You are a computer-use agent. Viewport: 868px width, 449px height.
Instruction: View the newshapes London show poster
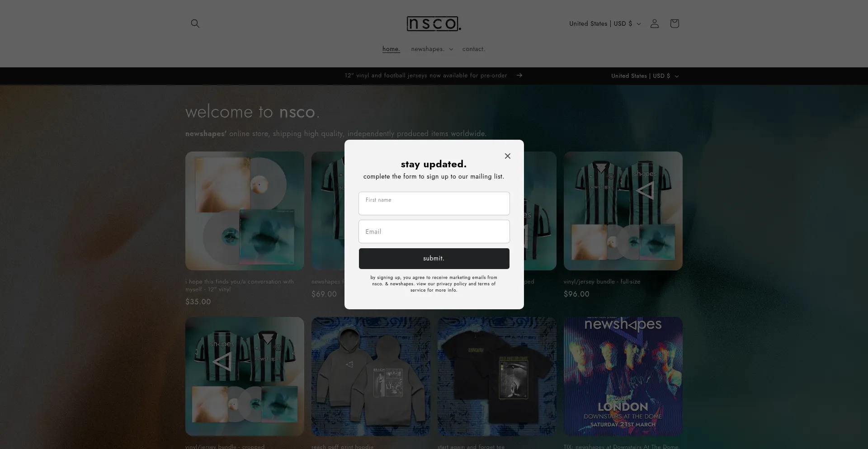623,376
